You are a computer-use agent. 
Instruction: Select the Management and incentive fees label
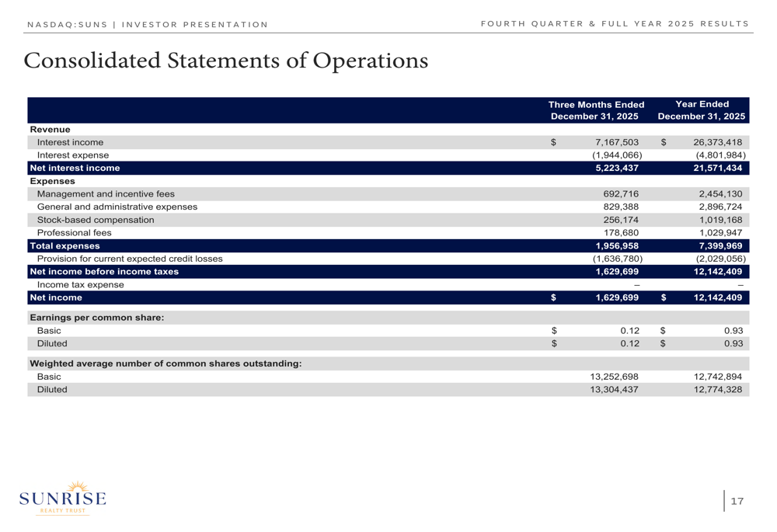pyautogui.click(x=106, y=194)
